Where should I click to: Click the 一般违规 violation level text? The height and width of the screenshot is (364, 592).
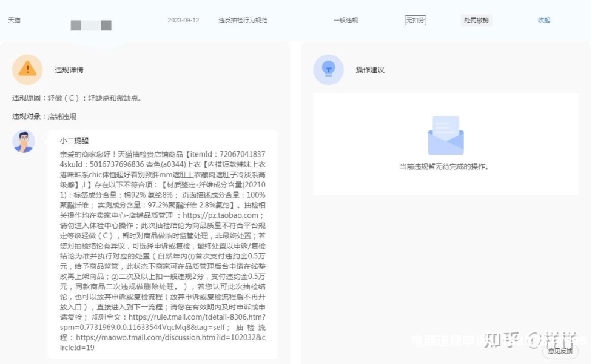[346, 21]
